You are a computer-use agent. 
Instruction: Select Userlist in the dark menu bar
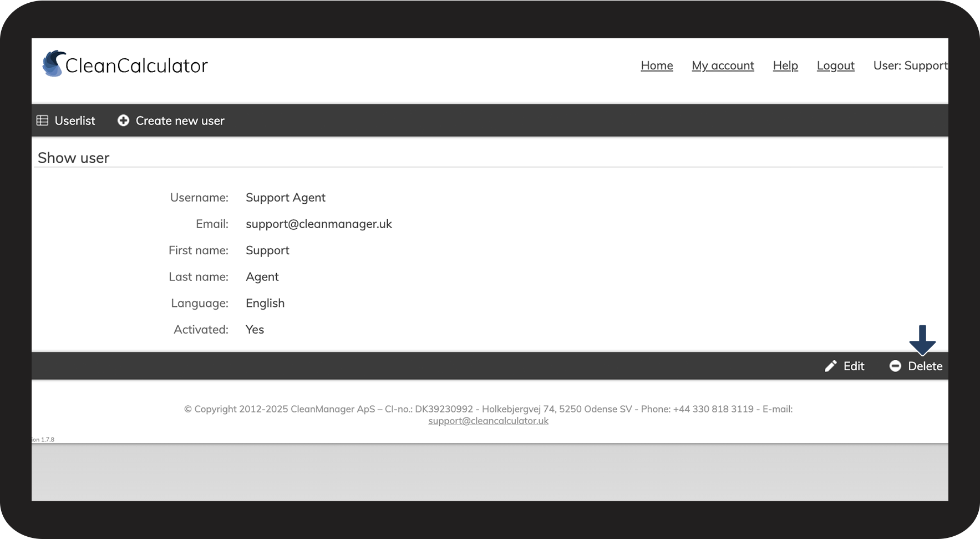(x=75, y=120)
